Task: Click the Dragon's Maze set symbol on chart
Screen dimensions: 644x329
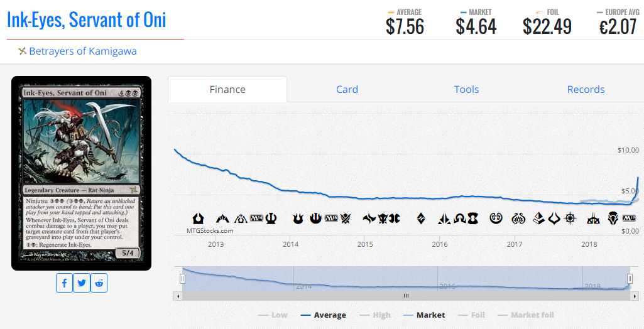Action: click(x=241, y=218)
